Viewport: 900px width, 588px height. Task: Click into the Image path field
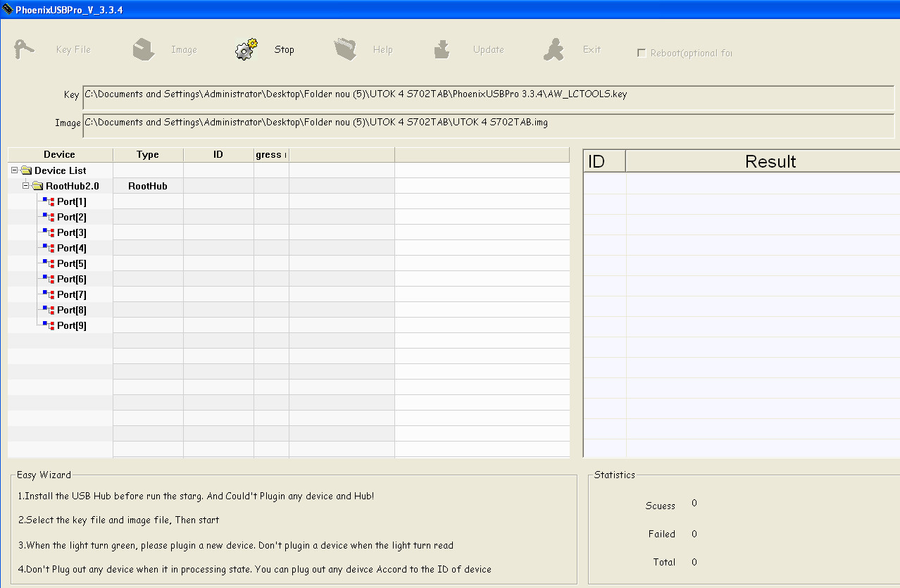(x=488, y=125)
